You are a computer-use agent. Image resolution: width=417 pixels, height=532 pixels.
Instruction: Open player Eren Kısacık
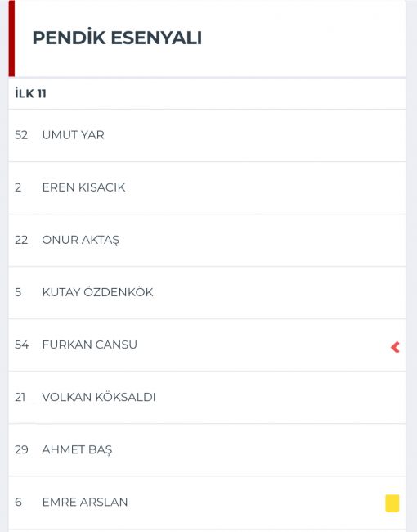pyautogui.click(x=207, y=188)
